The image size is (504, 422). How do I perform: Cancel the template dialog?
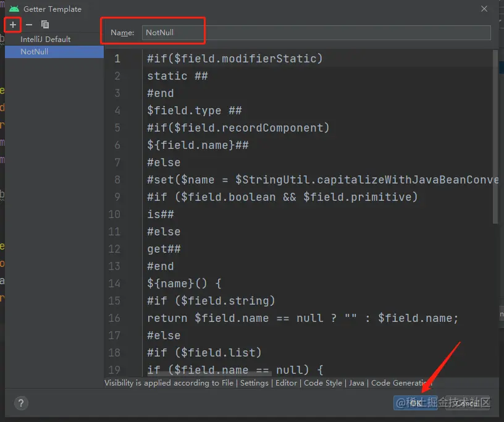tap(468, 403)
